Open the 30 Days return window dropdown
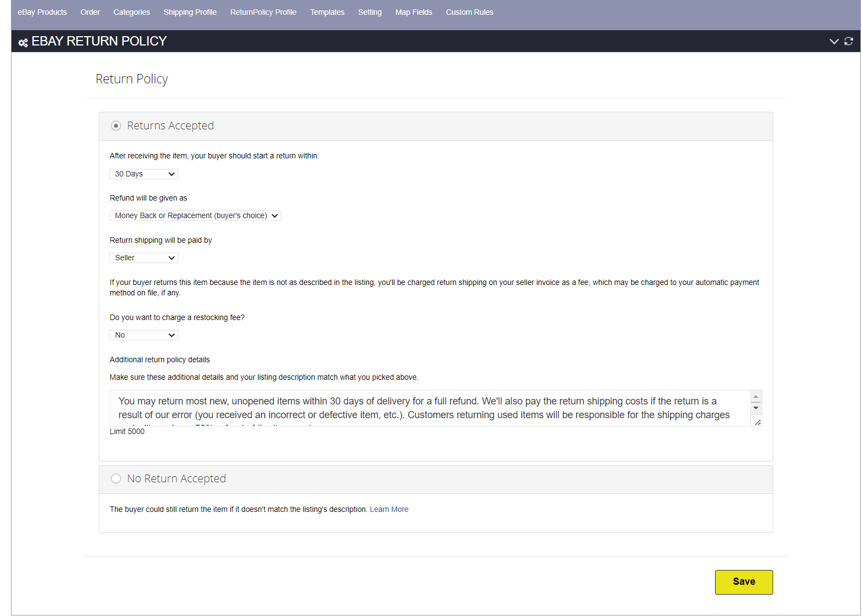 click(x=144, y=174)
